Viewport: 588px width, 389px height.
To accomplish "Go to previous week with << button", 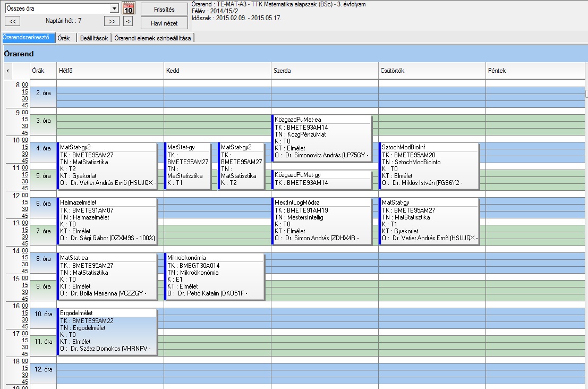I will tap(12, 21).
